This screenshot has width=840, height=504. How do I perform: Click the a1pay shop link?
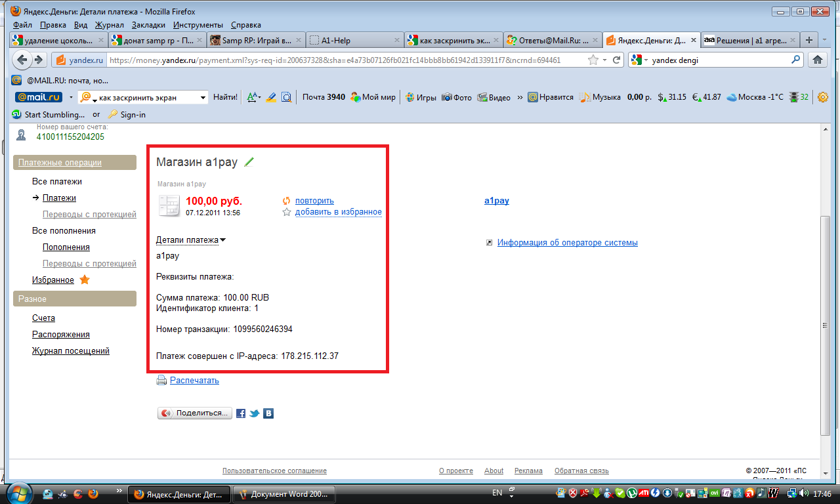pos(497,201)
